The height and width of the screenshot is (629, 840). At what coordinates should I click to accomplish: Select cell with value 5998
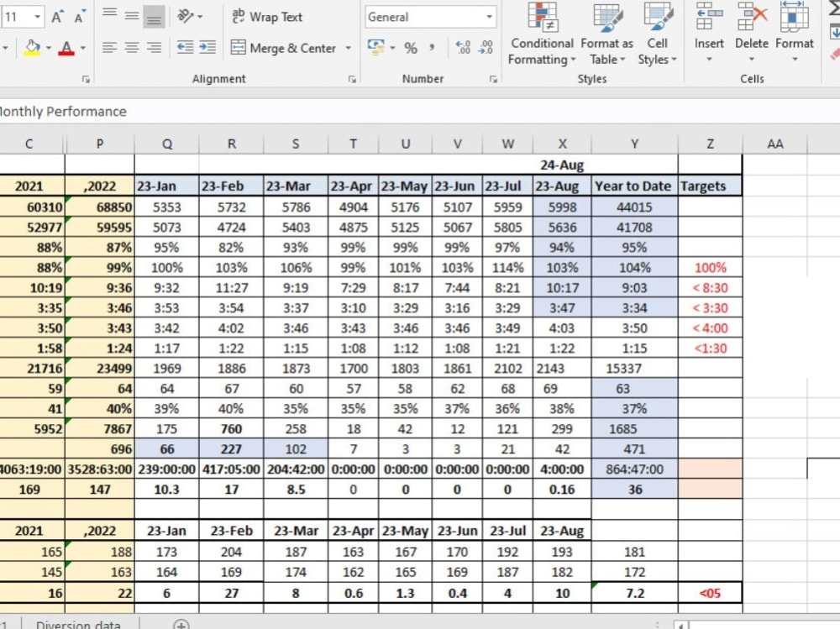562,207
